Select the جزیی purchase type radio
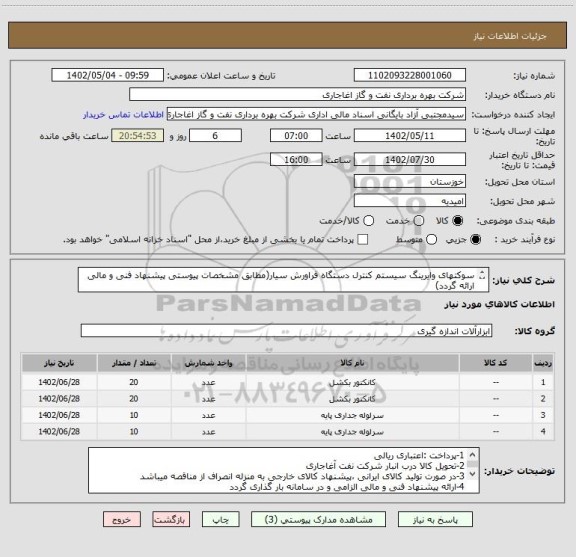Viewport: 576px width, 557px height. pos(475,240)
